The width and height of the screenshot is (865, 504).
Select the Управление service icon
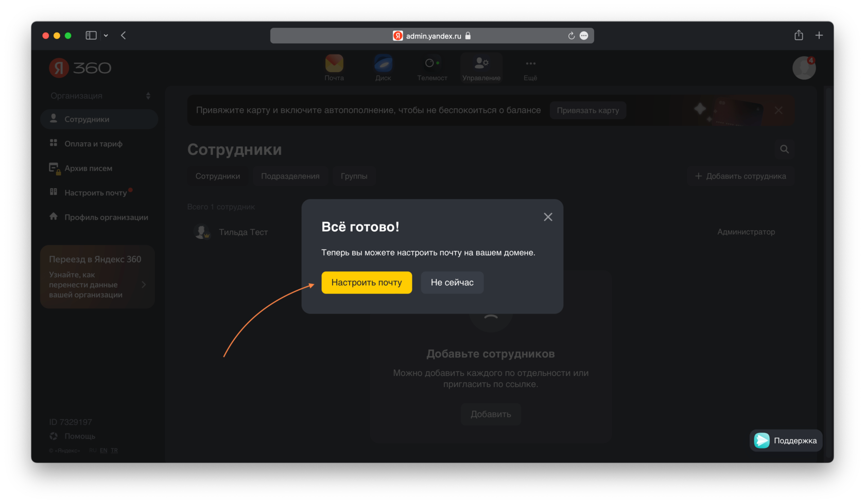481,68
